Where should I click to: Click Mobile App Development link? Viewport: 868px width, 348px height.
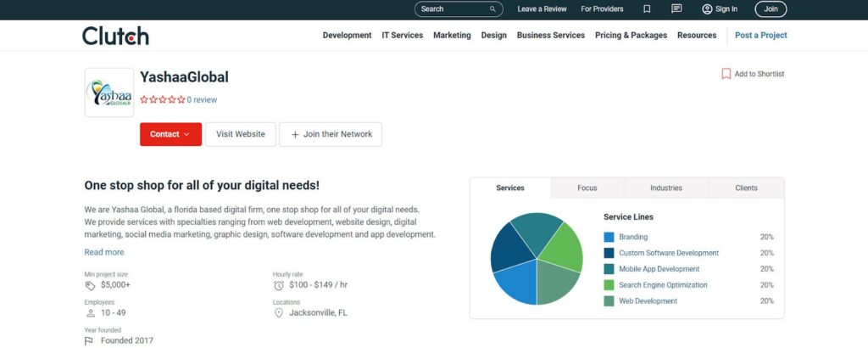[659, 269]
